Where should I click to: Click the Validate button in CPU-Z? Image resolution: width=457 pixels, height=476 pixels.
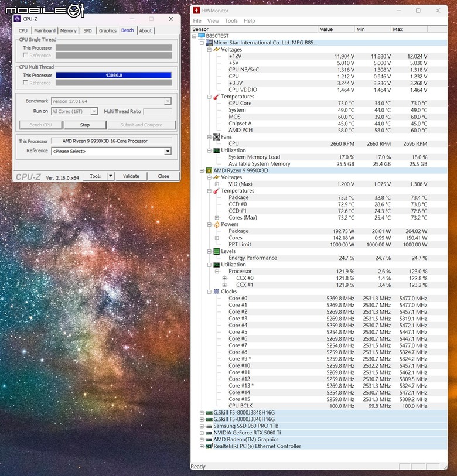[x=131, y=176]
